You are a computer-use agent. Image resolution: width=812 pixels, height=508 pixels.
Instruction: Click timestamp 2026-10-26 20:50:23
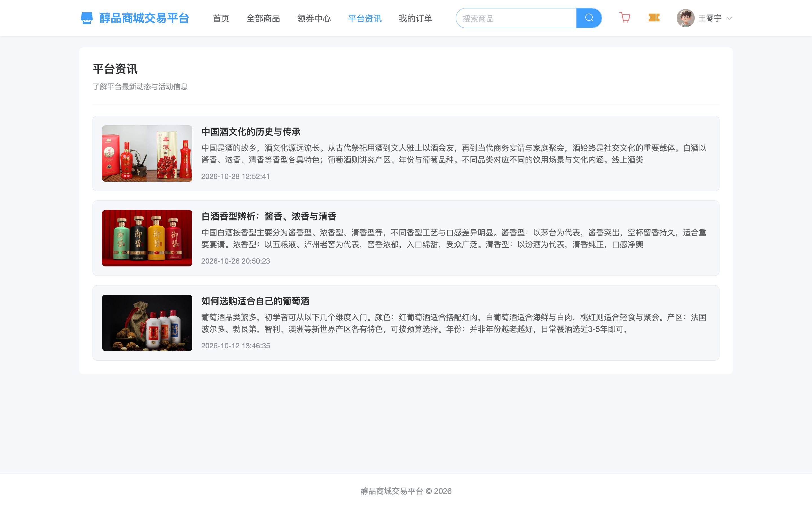pyautogui.click(x=235, y=261)
